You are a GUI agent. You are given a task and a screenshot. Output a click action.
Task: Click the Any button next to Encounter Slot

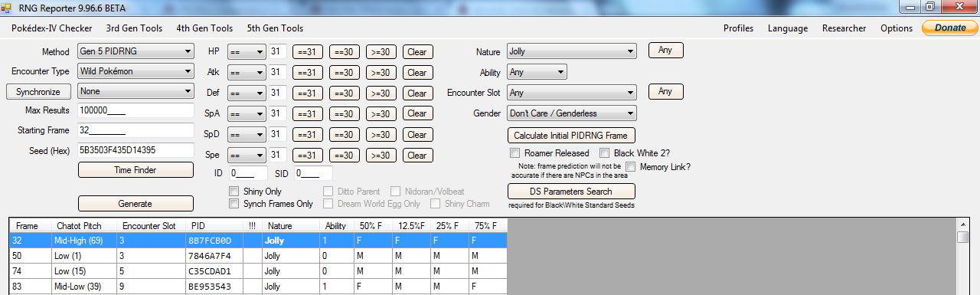click(x=665, y=92)
